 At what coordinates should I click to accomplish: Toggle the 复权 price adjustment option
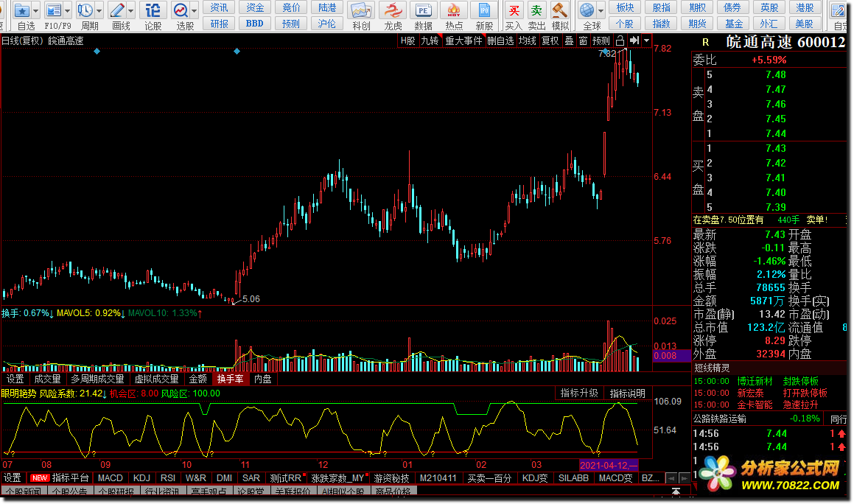[550, 41]
